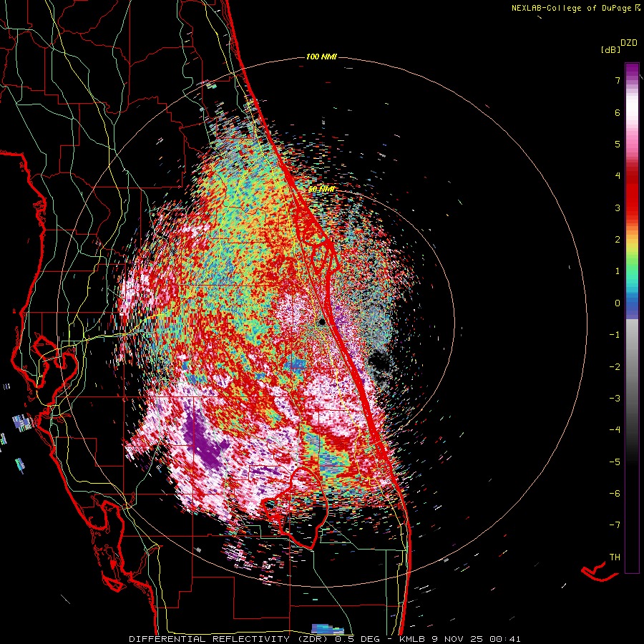Click the DIFFERENTIAL REFLECTIVITY (ZDR) caption
The height and width of the screenshot is (644, 644).
[x=229, y=639]
